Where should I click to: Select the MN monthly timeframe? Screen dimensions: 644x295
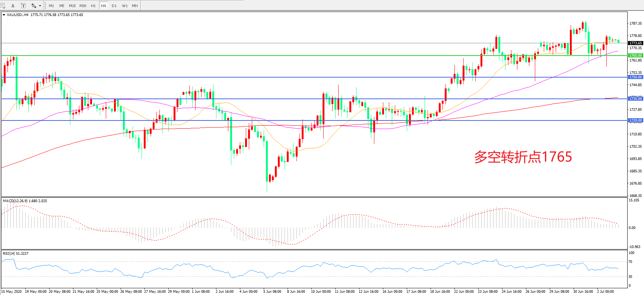coord(135,6)
